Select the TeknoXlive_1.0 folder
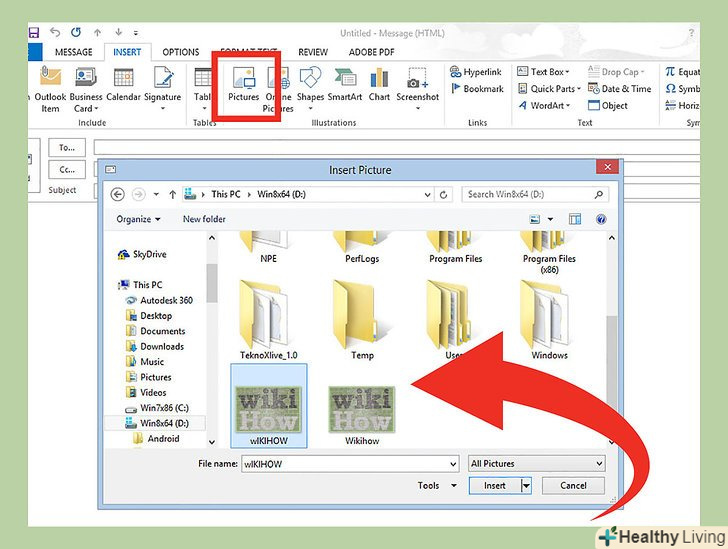 (x=268, y=320)
